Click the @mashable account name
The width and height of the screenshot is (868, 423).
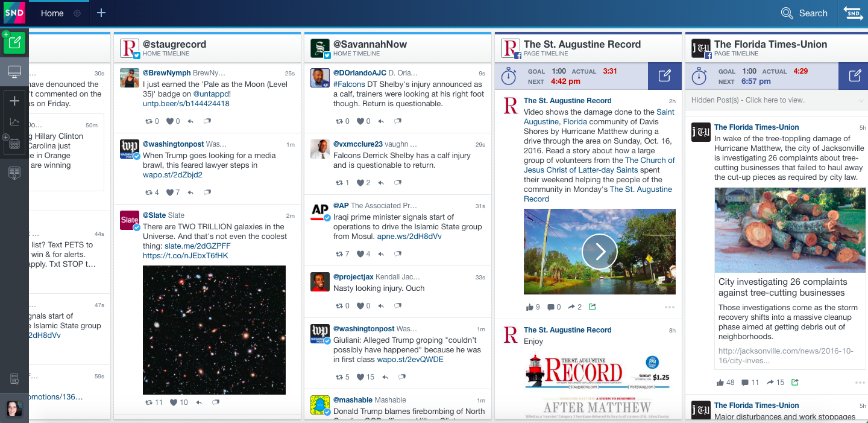(353, 400)
